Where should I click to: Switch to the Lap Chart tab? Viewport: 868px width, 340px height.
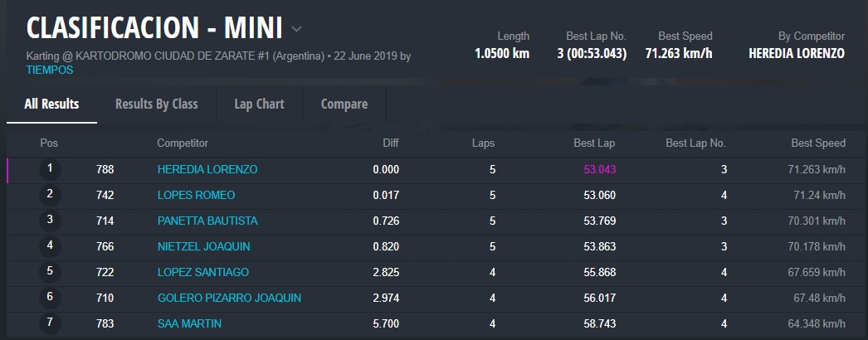[259, 104]
